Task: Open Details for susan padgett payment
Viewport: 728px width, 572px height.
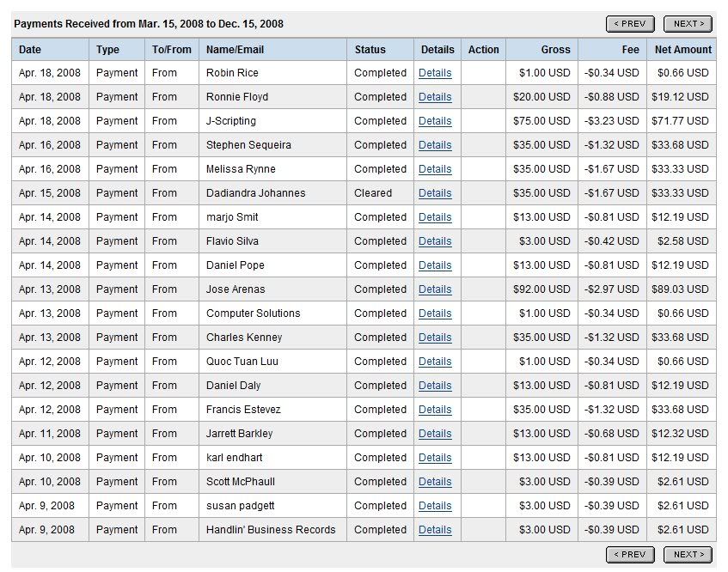Action: tap(435, 506)
